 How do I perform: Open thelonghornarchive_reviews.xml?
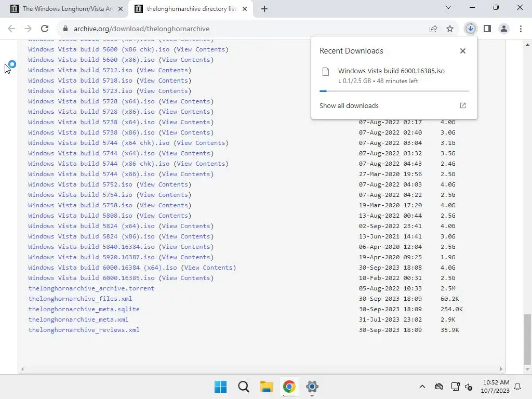tap(84, 330)
